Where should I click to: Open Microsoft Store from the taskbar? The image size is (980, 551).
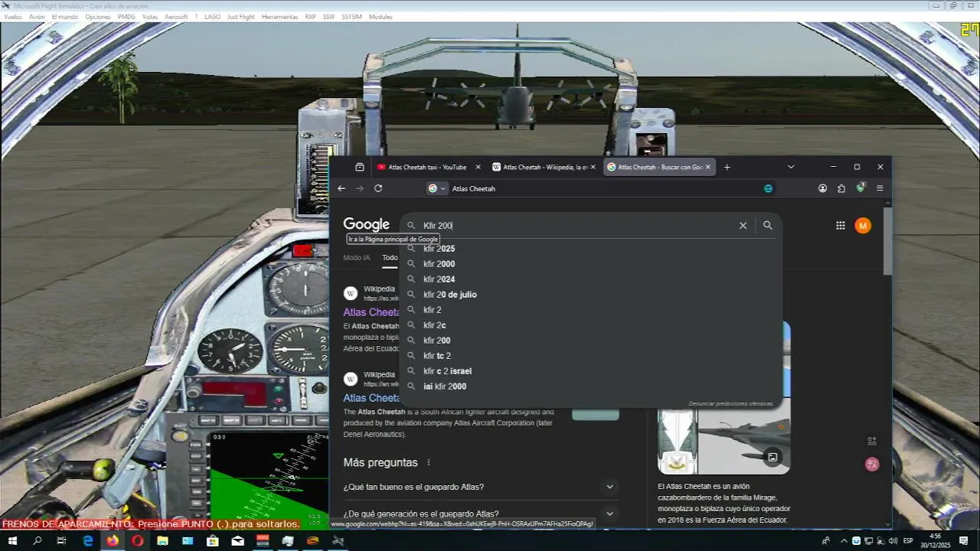(x=212, y=541)
